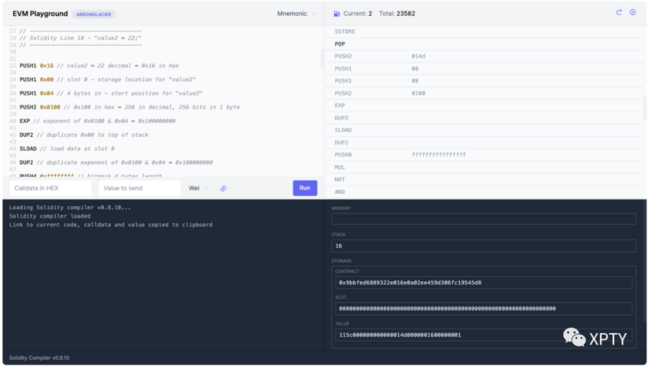Click the ARROWGLACIER fork badge
This screenshot has height=366, width=648.
click(94, 14)
